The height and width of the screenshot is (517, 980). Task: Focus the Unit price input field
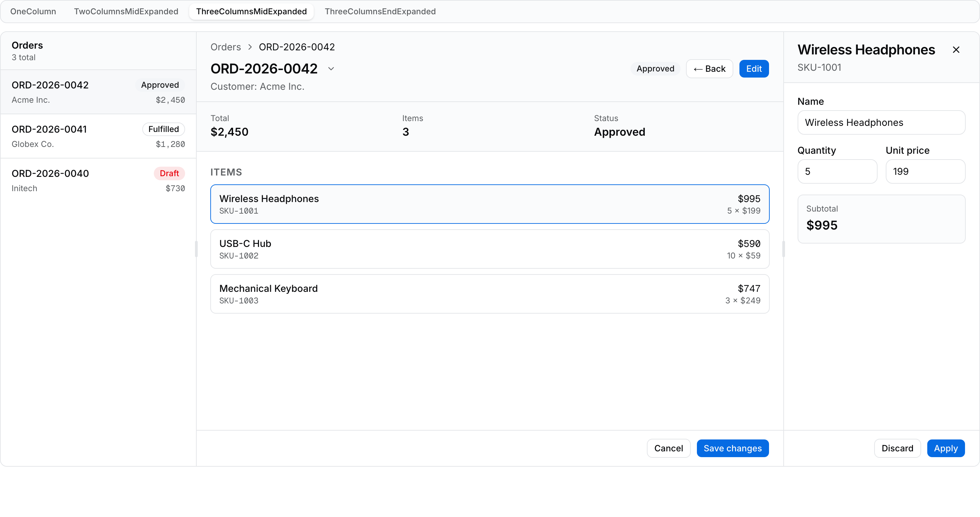click(x=925, y=171)
